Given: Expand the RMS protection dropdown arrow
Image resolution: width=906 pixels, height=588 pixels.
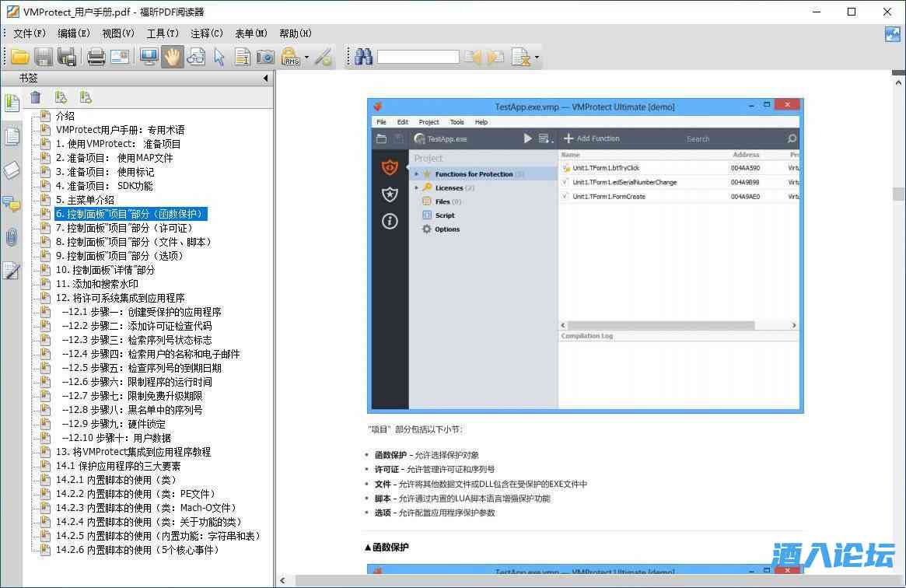Looking at the screenshot, I should [x=306, y=57].
